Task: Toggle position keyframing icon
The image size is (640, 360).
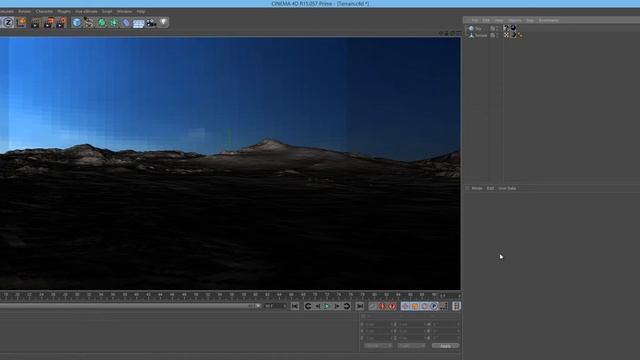Action: pyautogui.click(x=405, y=306)
